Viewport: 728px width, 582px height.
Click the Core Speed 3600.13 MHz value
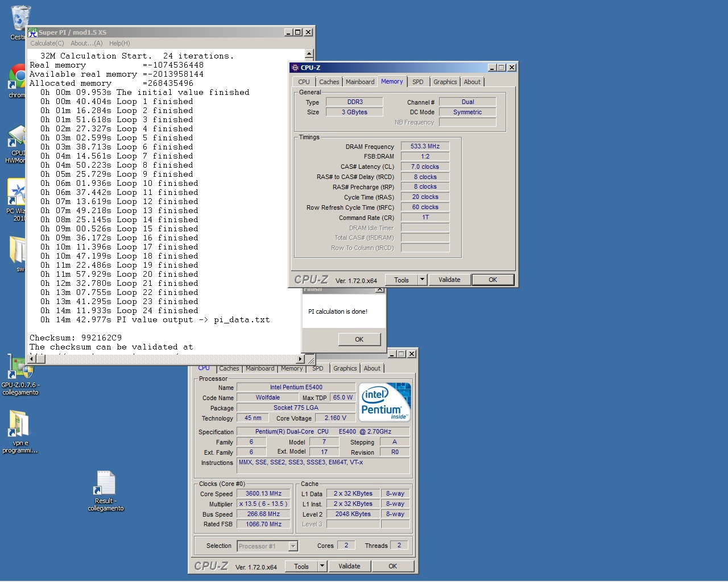point(263,493)
